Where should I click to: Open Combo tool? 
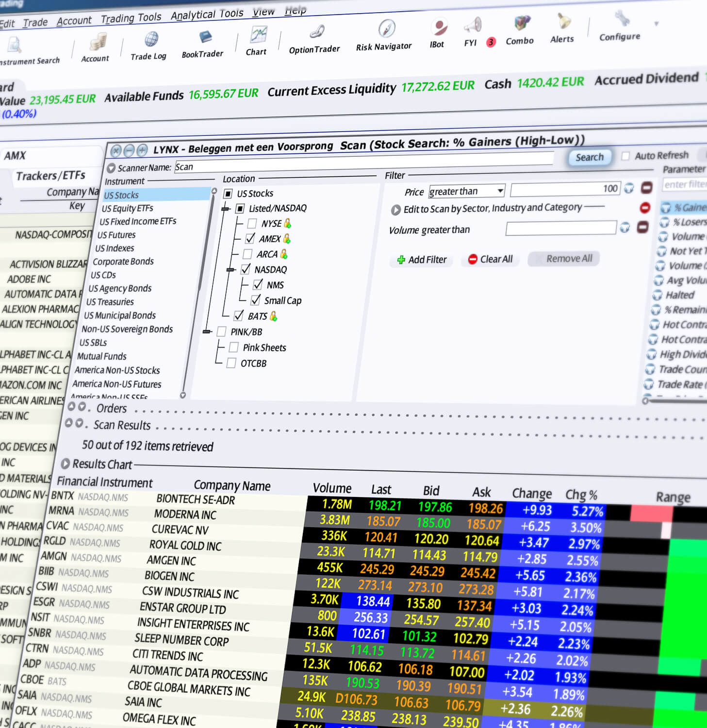point(522,23)
